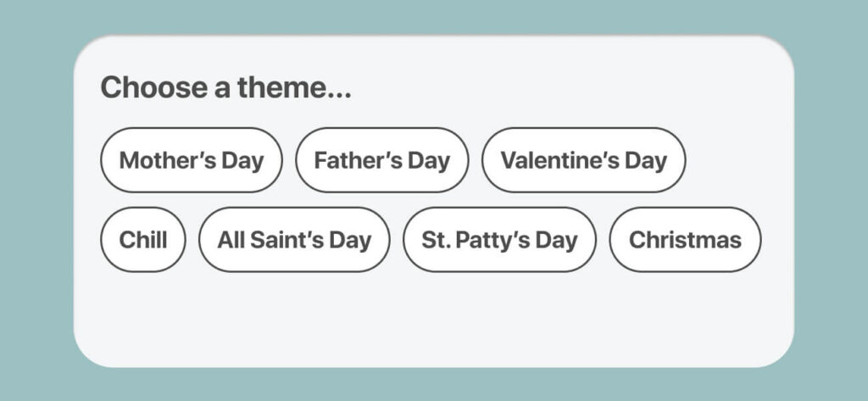Screen dimensions: 868x401
Task: Click the word "Christmas" in the last chip
Action: [x=685, y=240]
